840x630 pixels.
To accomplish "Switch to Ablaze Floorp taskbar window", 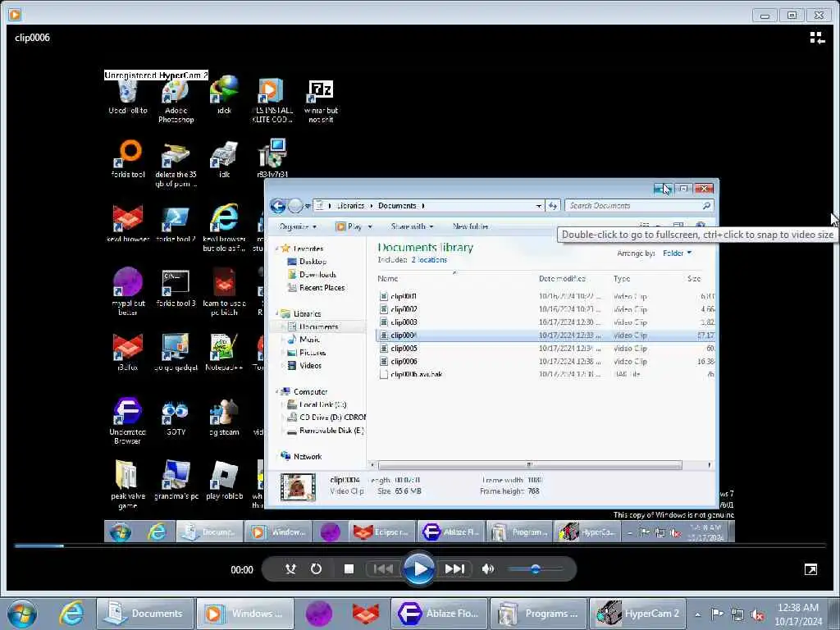I will point(439,614).
